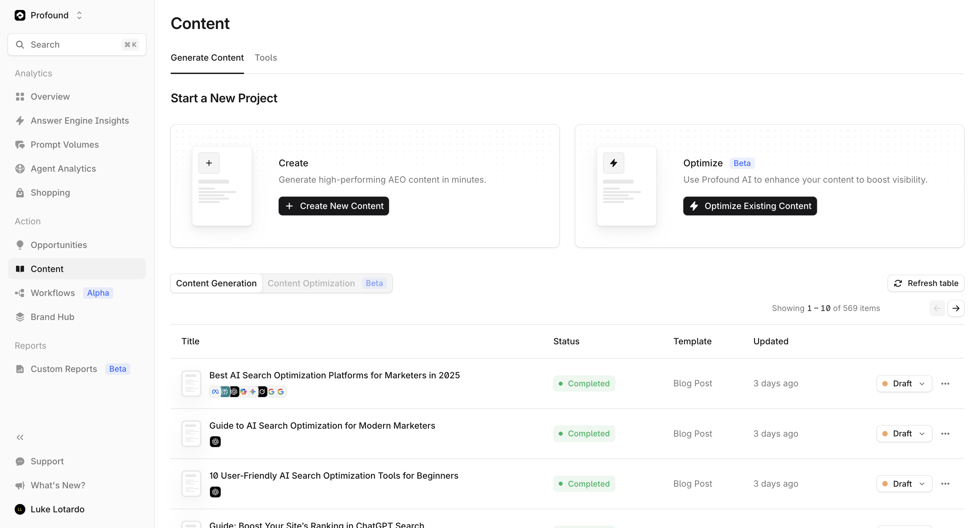Focus the sidebar Search field
Screen dimensions: 980x528
(x=77, y=45)
